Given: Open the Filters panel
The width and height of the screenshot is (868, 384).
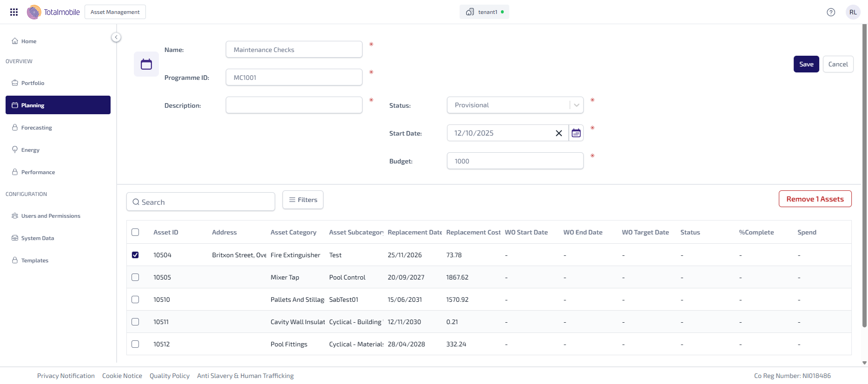Looking at the screenshot, I should pos(303,200).
